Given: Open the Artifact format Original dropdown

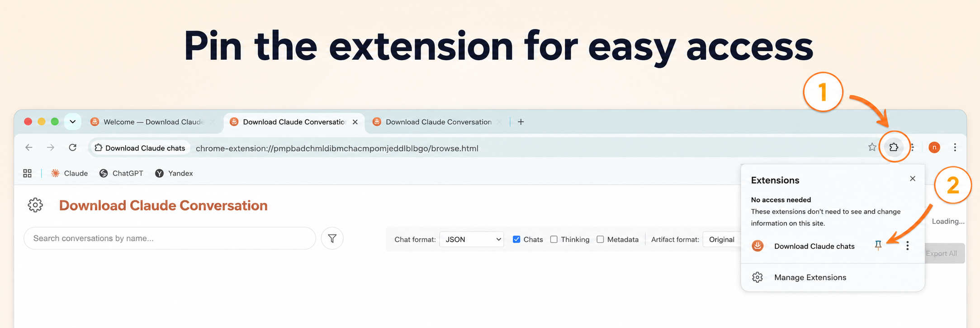Looking at the screenshot, I should click(x=722, y=239).
